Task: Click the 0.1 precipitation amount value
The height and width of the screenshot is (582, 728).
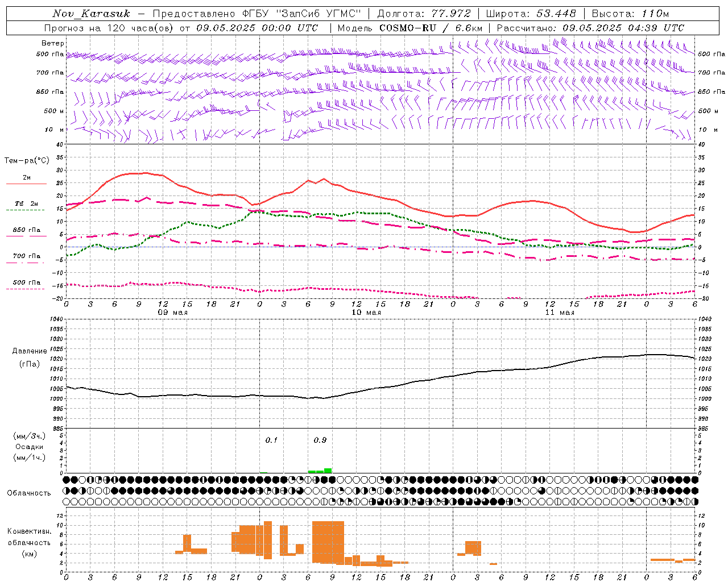Action: click(271, 440)
